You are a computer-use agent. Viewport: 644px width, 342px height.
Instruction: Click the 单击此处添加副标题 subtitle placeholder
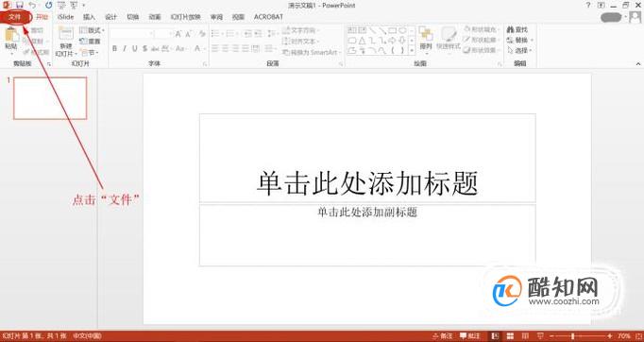(367, 235)
